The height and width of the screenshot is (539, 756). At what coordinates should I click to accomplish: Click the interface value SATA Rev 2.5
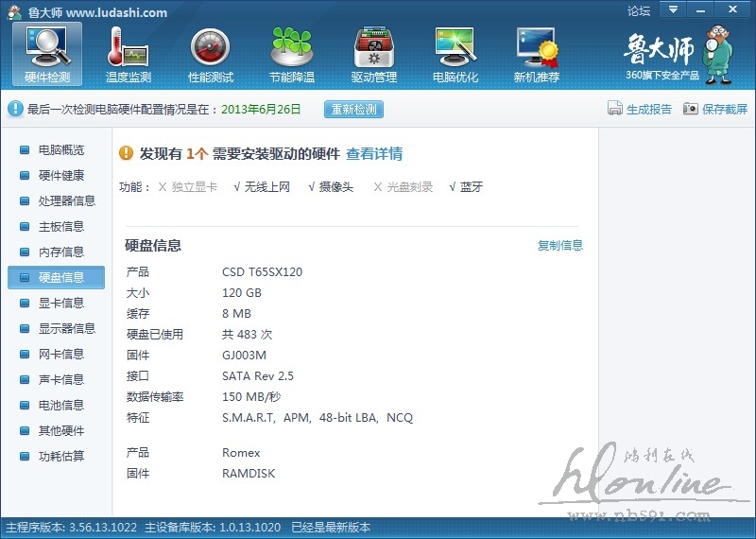click(x=257, y=376)
